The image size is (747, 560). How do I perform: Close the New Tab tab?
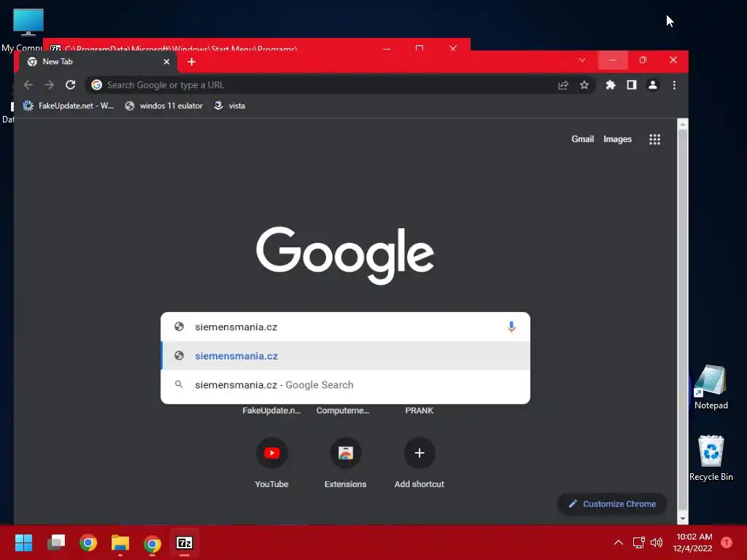point(166,62)
